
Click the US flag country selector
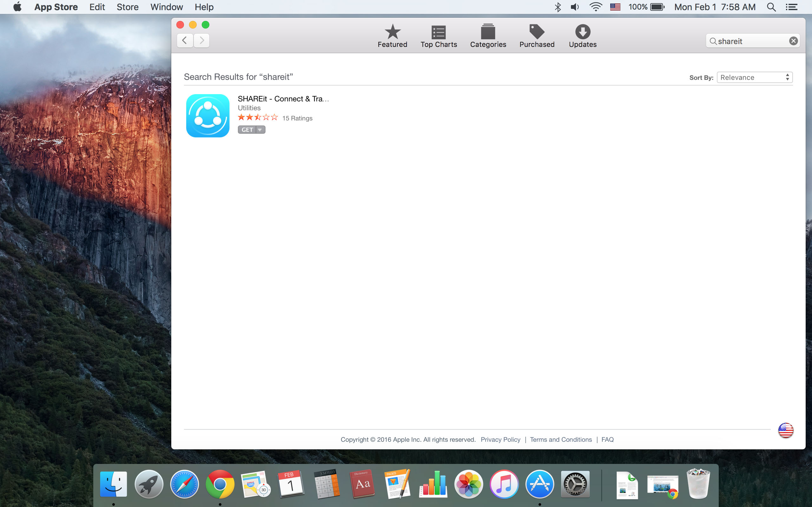(785, 430)
